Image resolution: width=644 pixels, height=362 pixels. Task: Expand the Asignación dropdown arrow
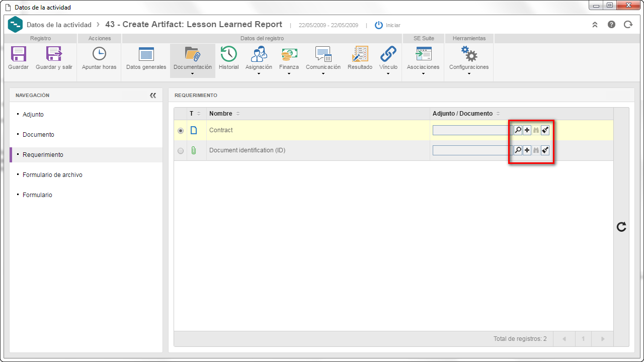[259, 73]
